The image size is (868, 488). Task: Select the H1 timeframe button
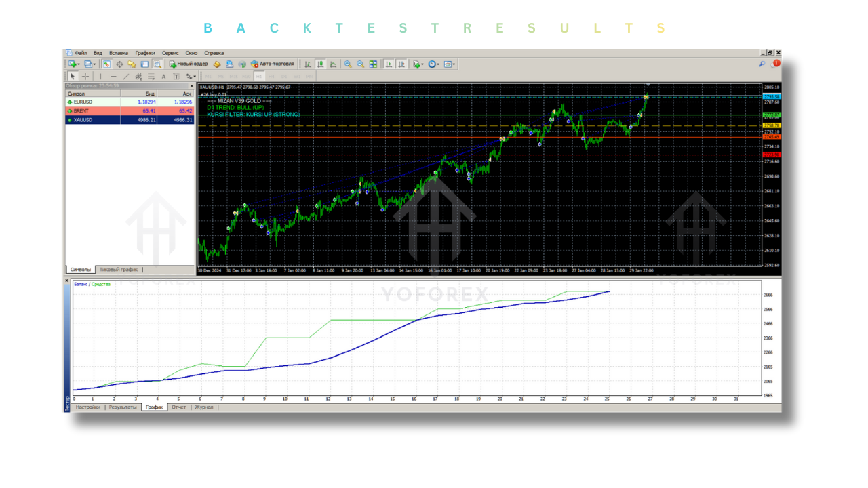coord(258,77)
